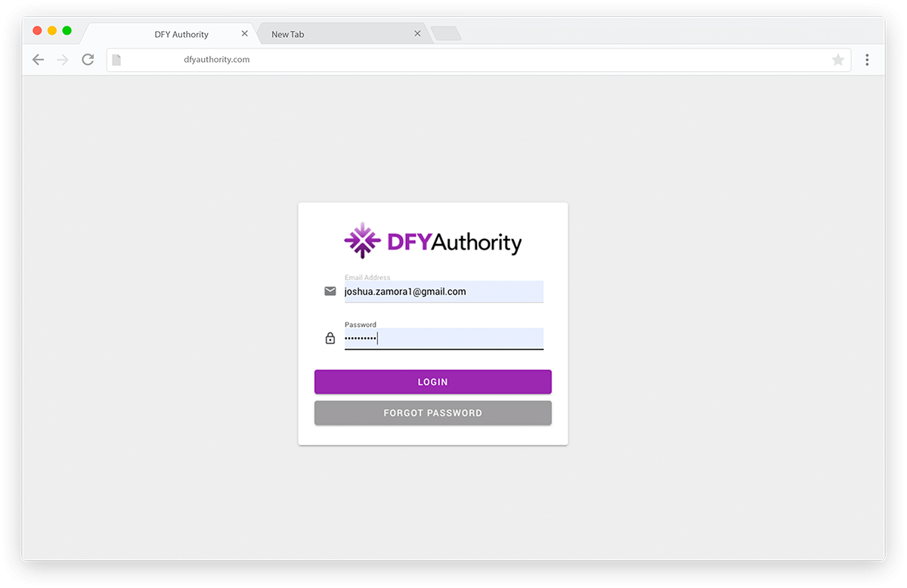The image size is (907, 588).
Task: Open a new tab using the blank tab button
Action: tap(446, 34)
